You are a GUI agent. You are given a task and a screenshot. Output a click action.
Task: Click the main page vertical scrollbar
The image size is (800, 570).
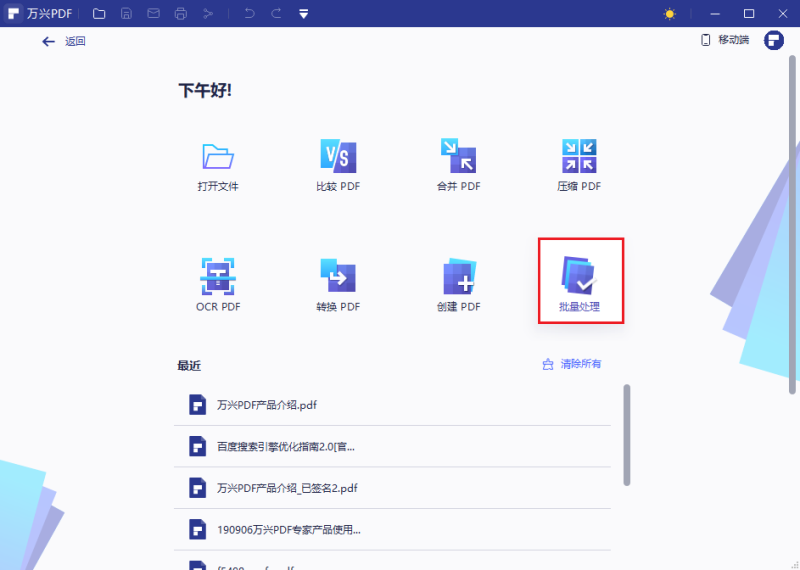[x=792, y=225]
